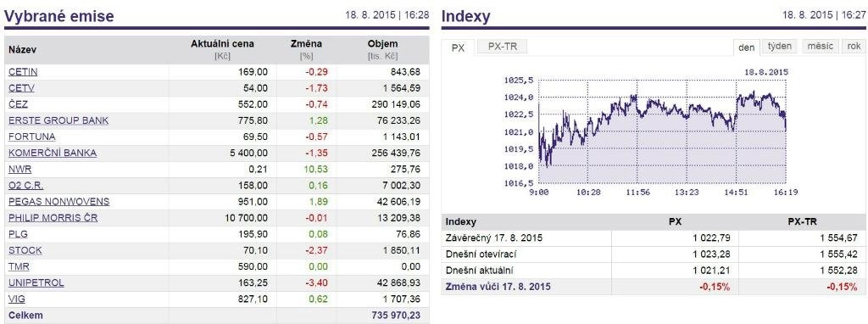868x324 pixels.
Task: Select the den chart period
Action: click(746, 47)
